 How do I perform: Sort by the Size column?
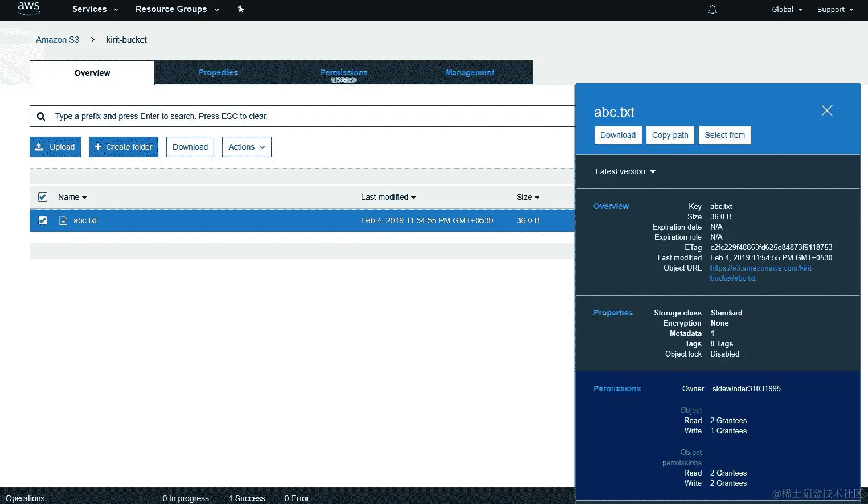point(528,197)
